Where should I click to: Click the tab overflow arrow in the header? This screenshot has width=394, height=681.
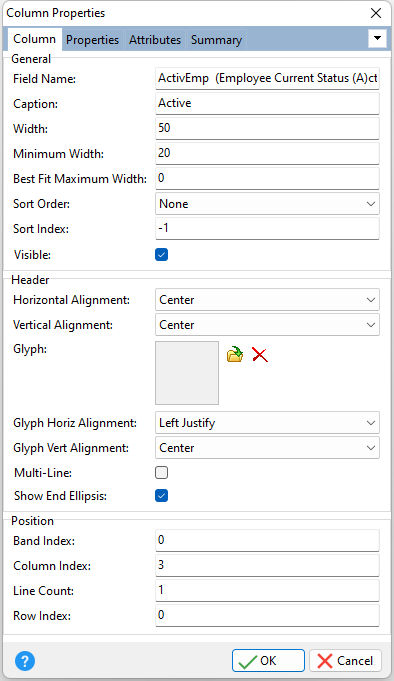(377, 38)
